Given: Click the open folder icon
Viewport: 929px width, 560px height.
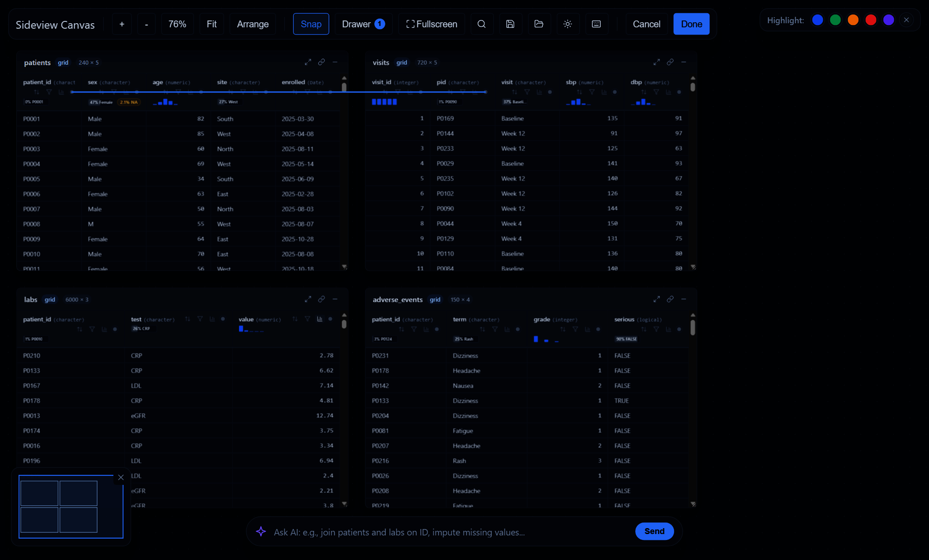Looking at the screenshot, I should coord(539,24).
